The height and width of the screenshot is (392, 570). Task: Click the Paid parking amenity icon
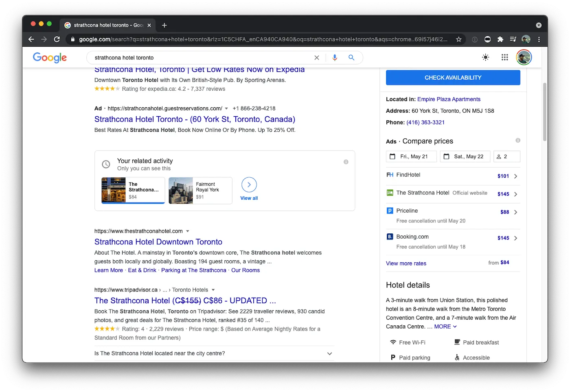(393, 357)
